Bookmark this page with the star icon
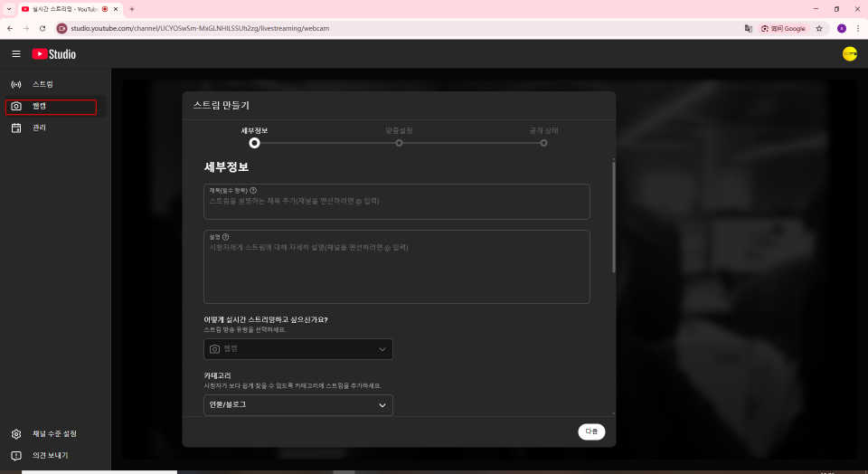 click(x=819, y=28)
